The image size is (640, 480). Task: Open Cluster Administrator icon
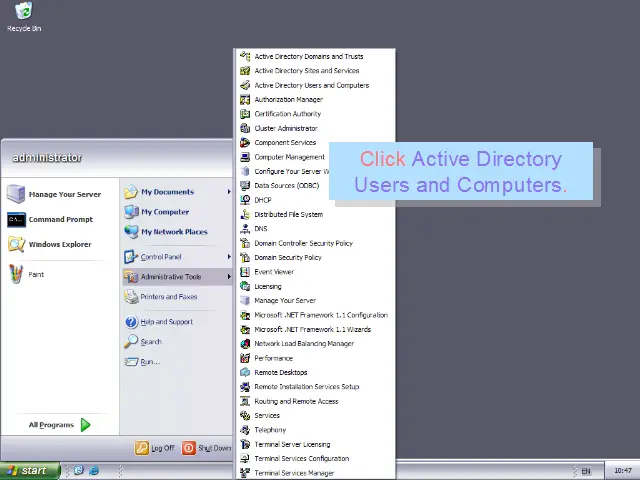pos(245,128)
